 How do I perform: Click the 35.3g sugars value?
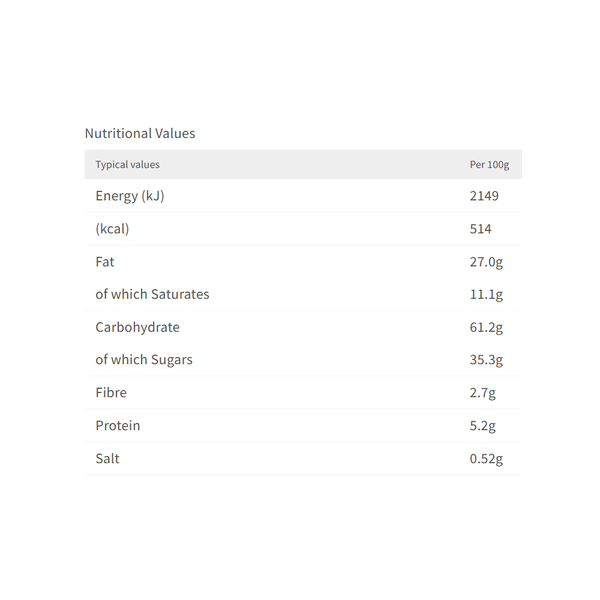coord(486,360)
